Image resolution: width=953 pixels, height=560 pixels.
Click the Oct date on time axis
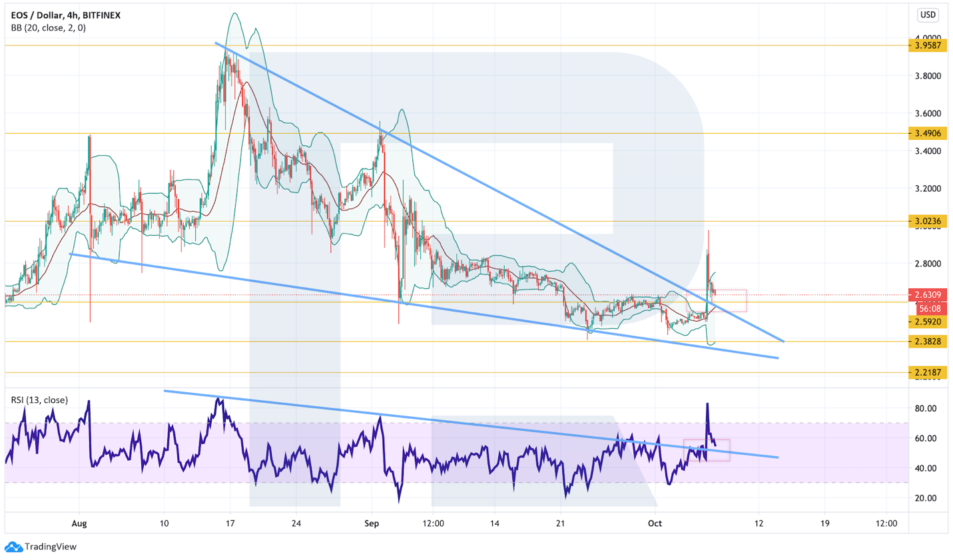coord(655,523)
